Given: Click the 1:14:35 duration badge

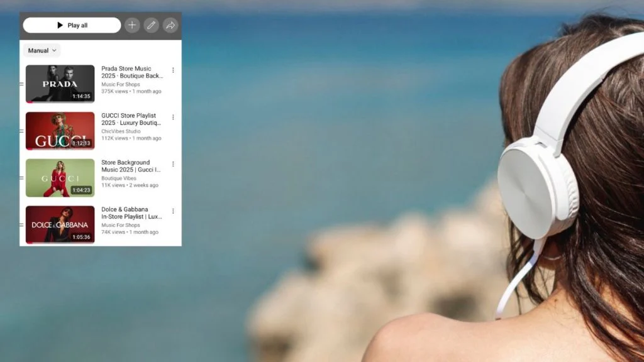Looking at the screenshot, I should pos(81,96).
